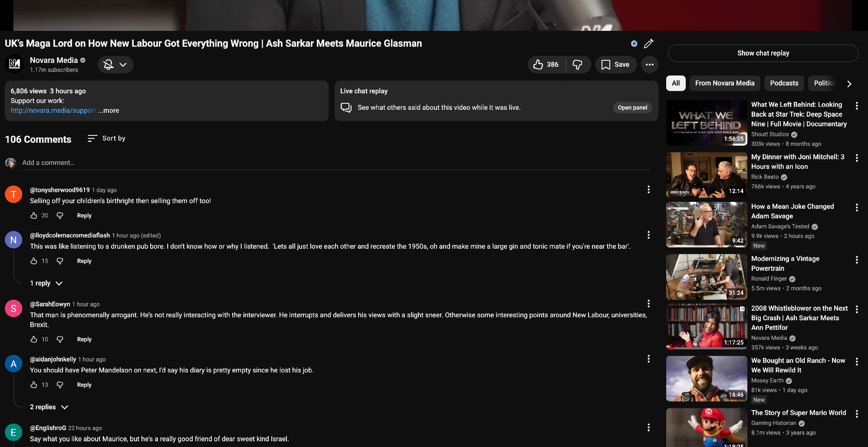Open Sort by comments menu
Image resolution: width=868 pixels, height=447 pixels.
pos(106,138)
